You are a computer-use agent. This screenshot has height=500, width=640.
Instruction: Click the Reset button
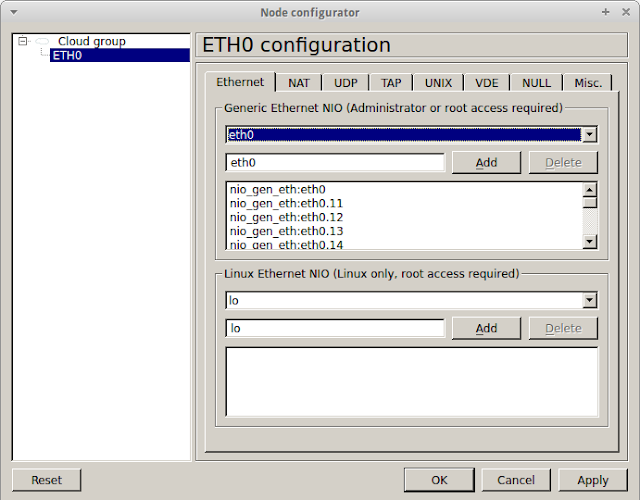pyautogui.click(x=47, y=480)
